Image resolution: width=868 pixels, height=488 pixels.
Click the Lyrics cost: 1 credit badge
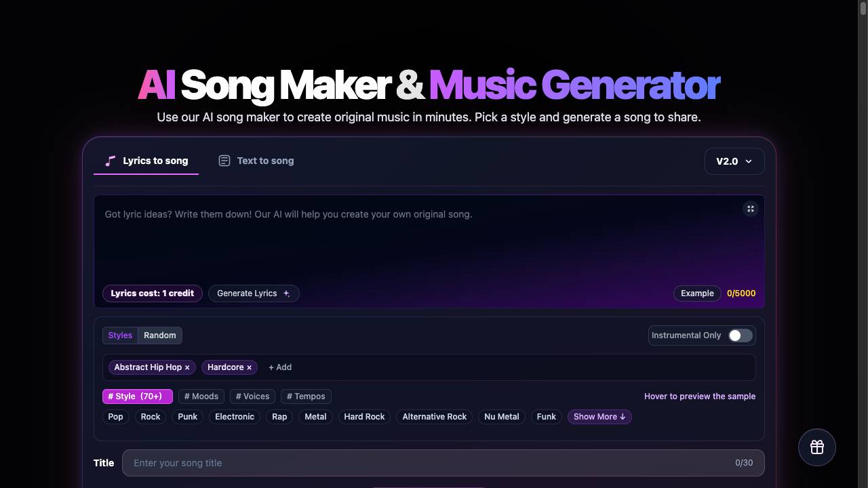153,293
